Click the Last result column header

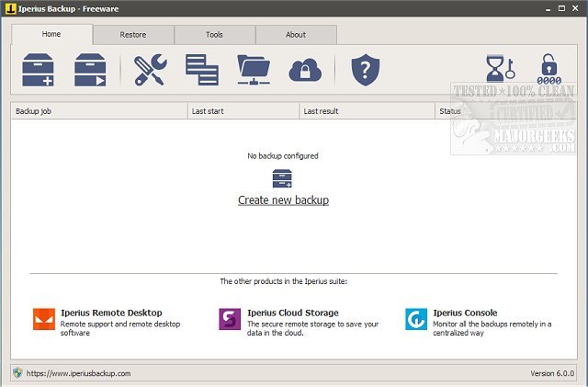click(x=366, y=111)
